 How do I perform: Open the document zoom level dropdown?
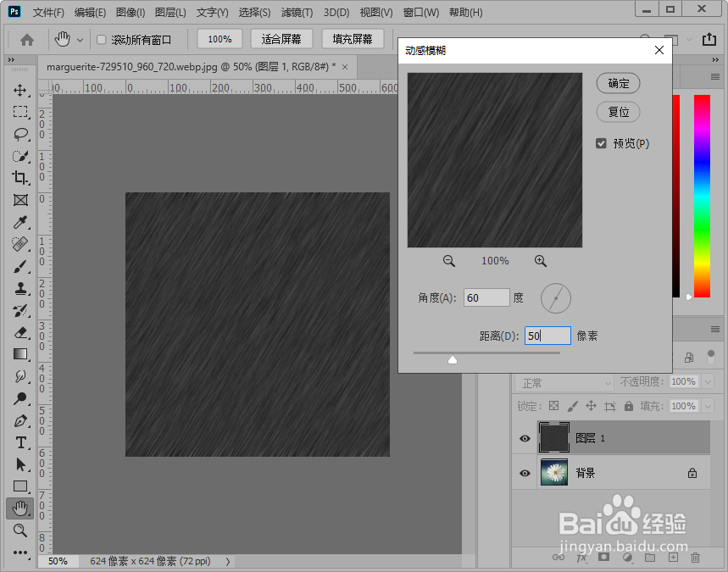[x=58, y=560]
